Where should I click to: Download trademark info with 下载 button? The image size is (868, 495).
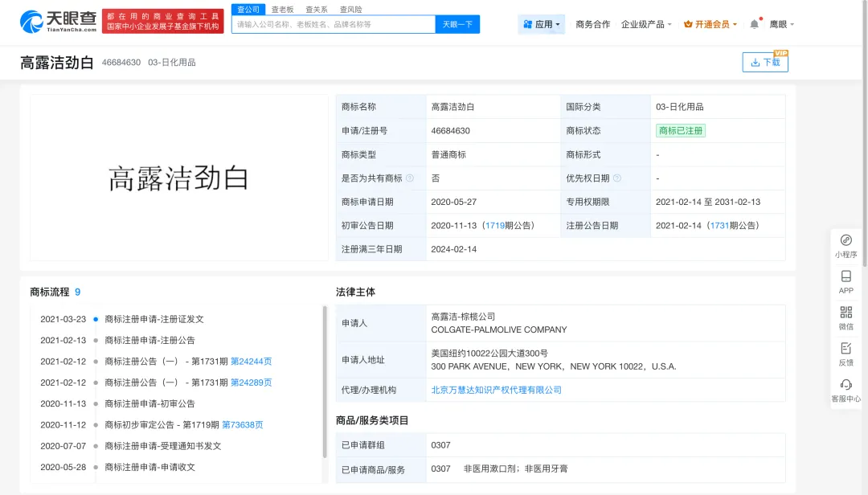click(x=765, y=62)
